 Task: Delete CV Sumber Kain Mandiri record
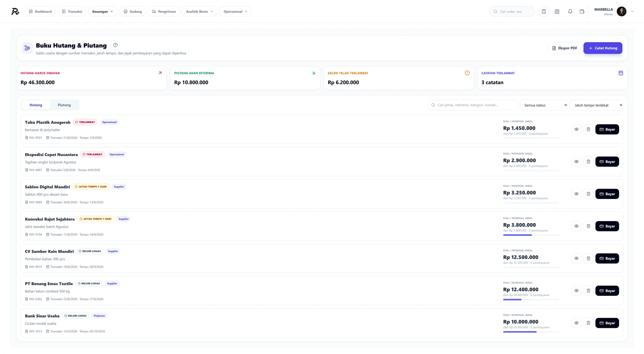[588, 259]
